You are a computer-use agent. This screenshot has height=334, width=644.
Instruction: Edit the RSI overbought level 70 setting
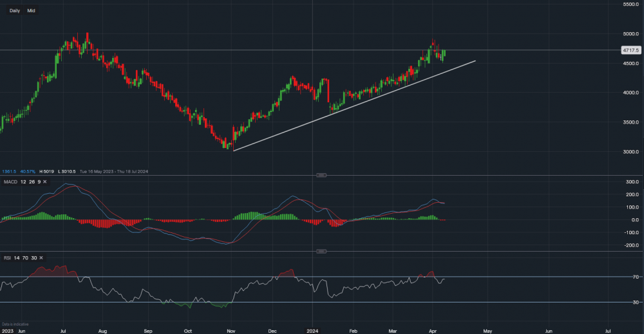pyautogui.click(x=25, y=258)
